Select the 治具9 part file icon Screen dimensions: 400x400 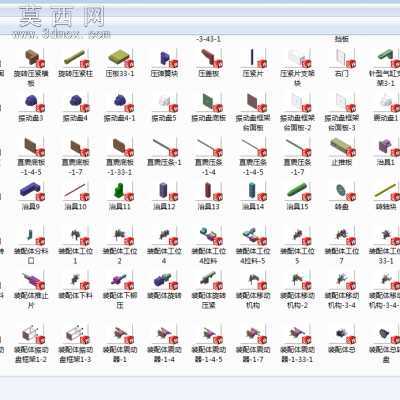point(31,191)
